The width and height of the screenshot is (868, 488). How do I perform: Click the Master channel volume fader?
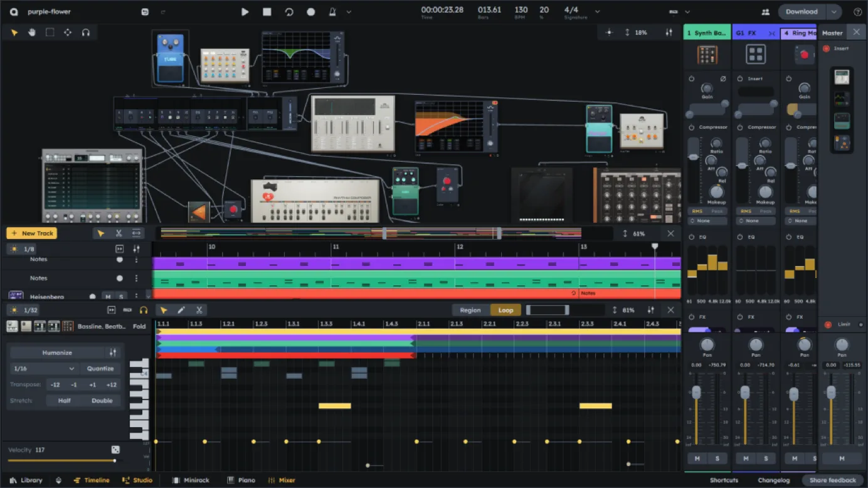pos(832,393)
